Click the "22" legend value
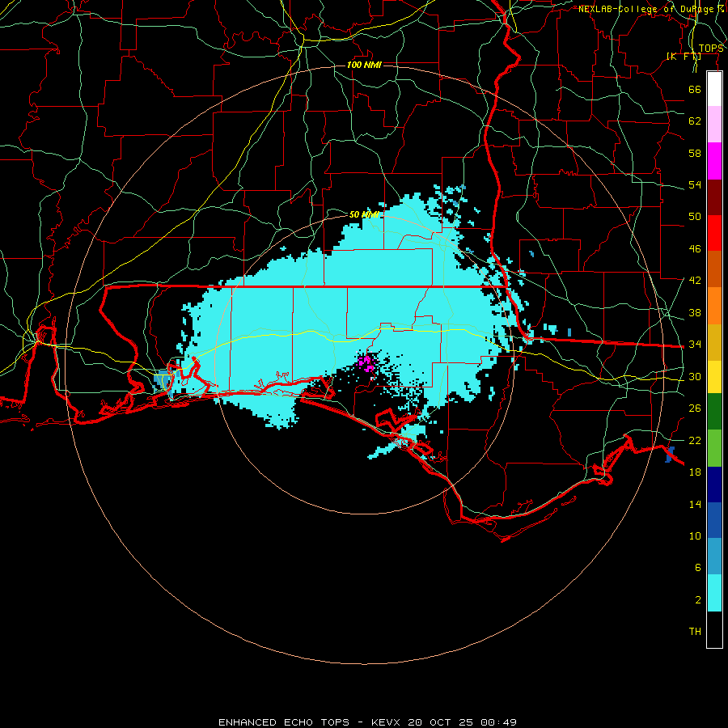The height and width of the screenshot is (728, 728). pos(695,440)
